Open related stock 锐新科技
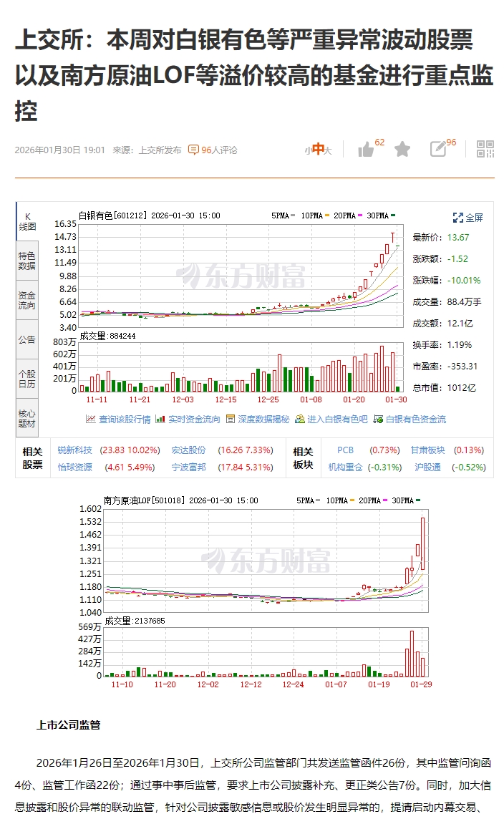 click(74, 450)
